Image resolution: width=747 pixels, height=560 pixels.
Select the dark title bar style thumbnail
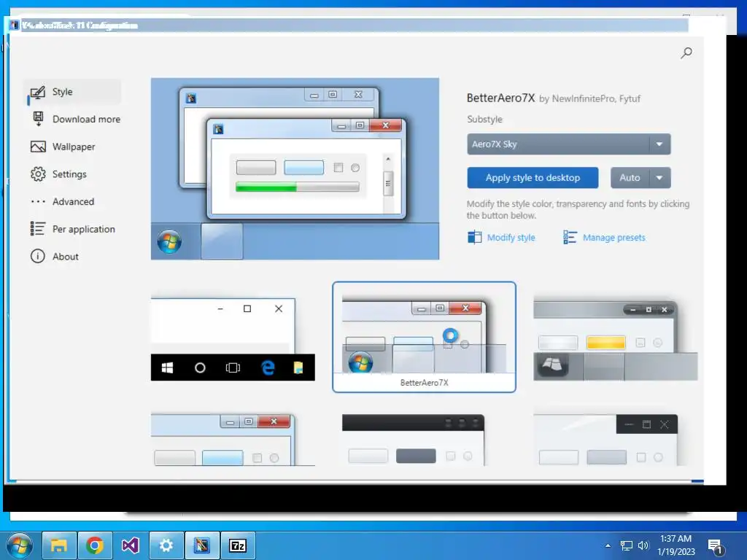click(413, 439)
